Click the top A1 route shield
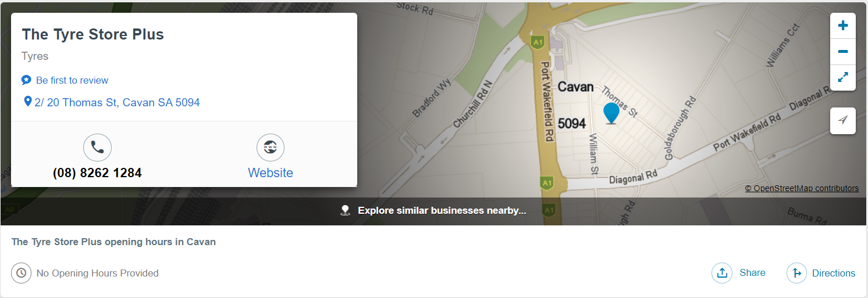The height and width of the screenshot is (298, 868). [538, 42]
